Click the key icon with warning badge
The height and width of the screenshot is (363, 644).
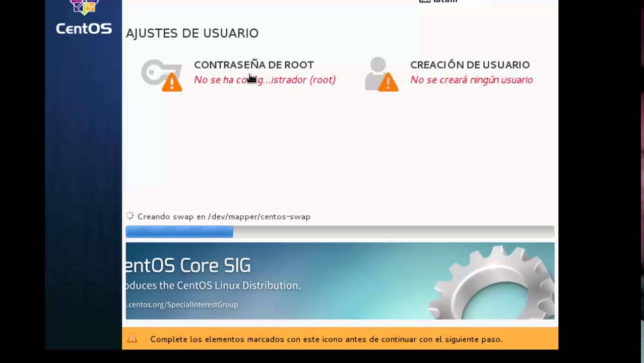click(x=162, y=75)
